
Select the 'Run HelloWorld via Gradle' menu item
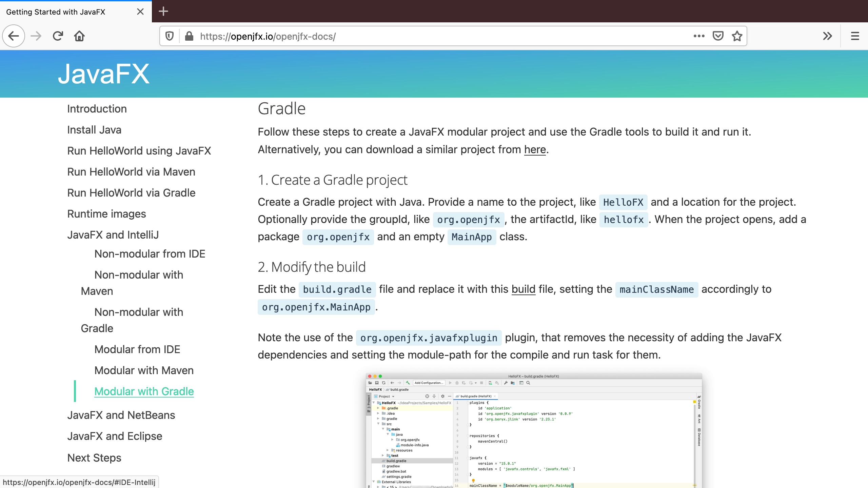pos(131,192)
